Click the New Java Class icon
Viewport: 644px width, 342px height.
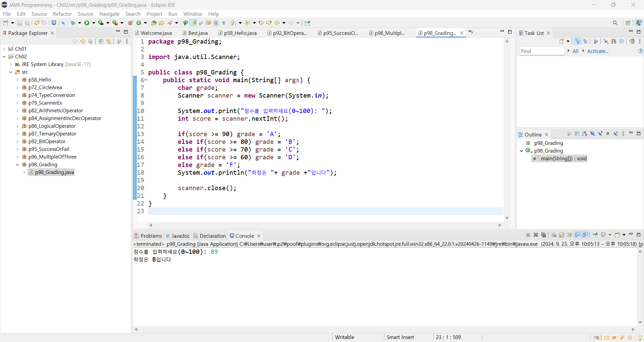point(139,23)
